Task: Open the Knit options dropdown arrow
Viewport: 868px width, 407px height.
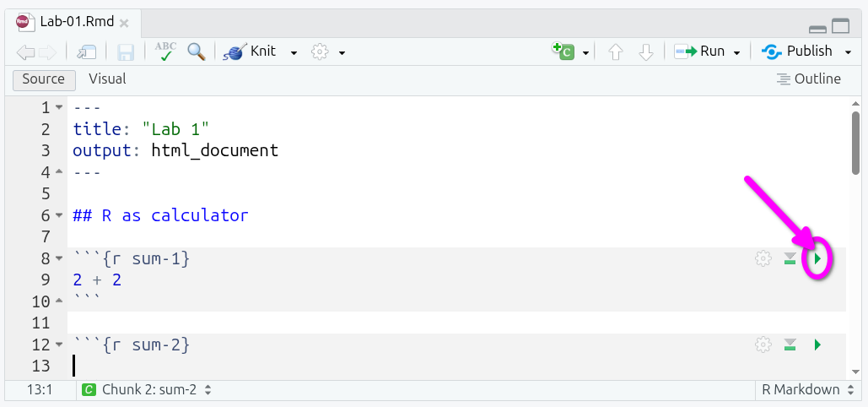Action: pos(294,52)
